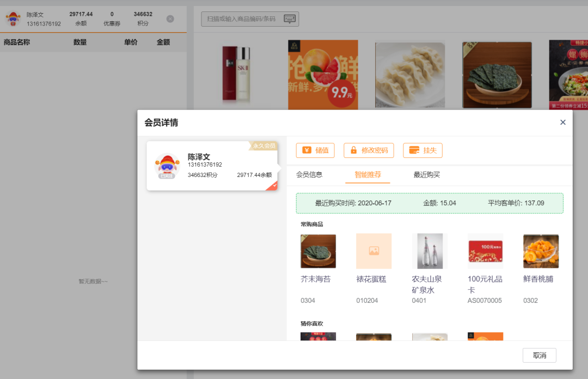Screen dimensions: 588x379
Task: Click the red checkmark corner on member card
Action: tap(274, 186)
